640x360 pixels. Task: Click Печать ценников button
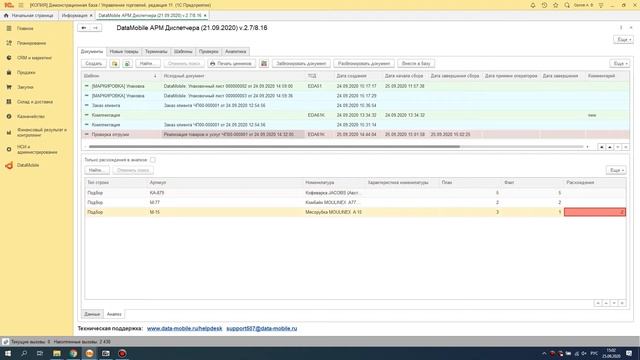click(x=231, y=64)
